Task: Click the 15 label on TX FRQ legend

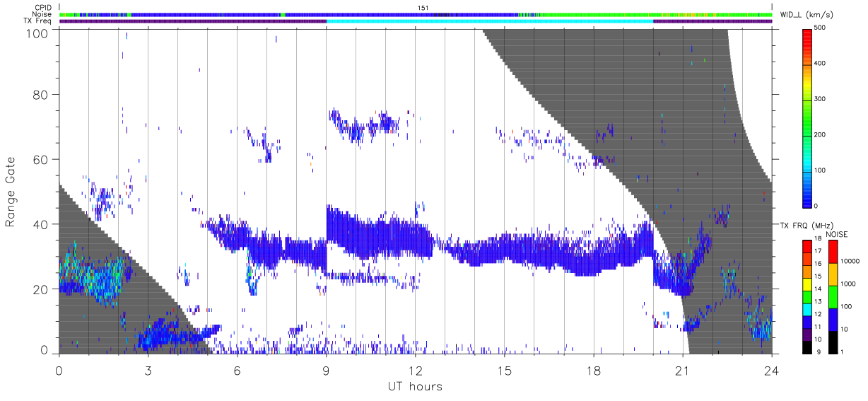Action: (x=817, y=276)
